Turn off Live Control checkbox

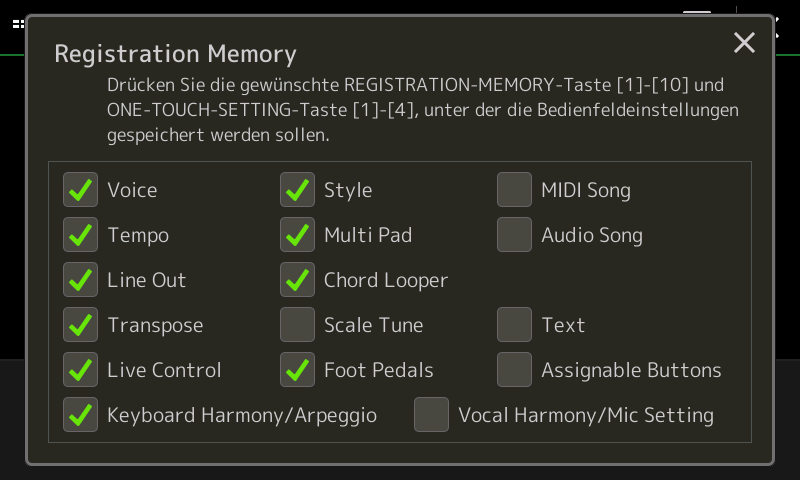pyautogui.click(x=80, y=369)
